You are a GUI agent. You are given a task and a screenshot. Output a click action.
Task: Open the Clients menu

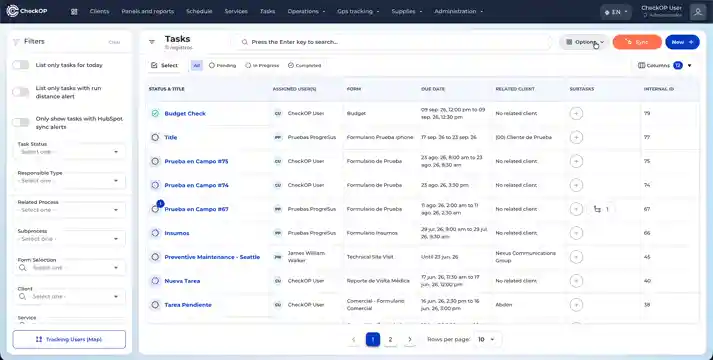tap(99, 11)
